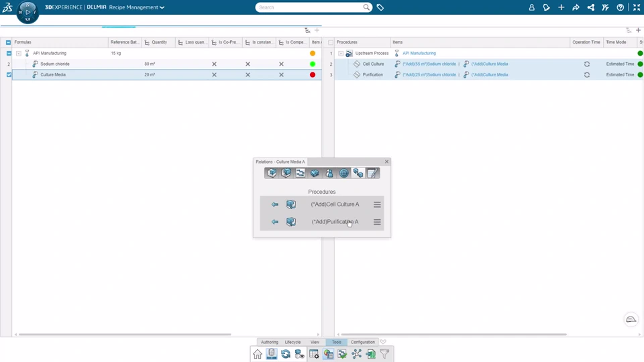Collapse the API Manufacturing tree node
The image size is (644, 362).
pyautogui.click(x=19, y=54)
